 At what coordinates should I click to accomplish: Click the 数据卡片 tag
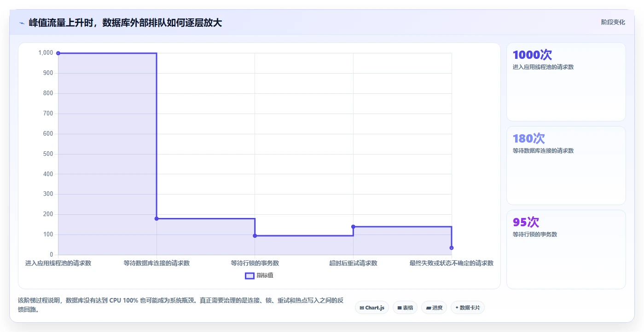point(468,308)
